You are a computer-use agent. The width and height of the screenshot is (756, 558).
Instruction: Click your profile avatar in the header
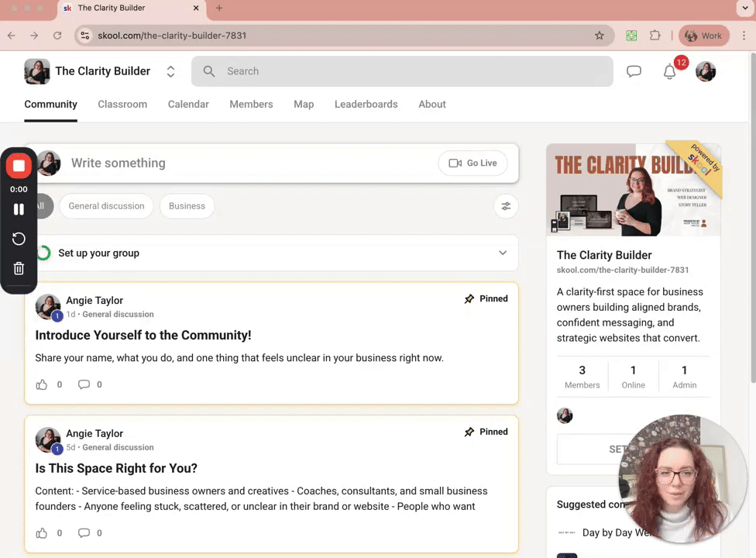[706, 71]
